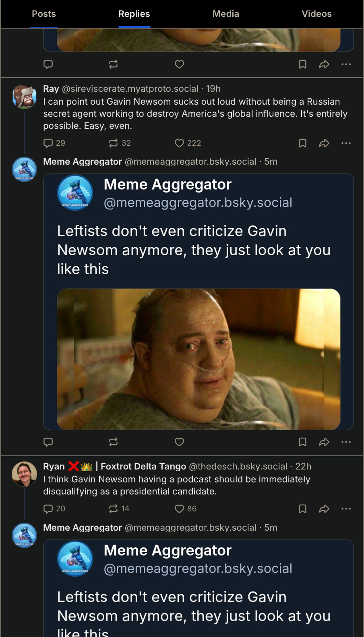Reply to Ray's post with 29 comments
Viewport: 364px width, 637px height.
(x=48, y=143)
